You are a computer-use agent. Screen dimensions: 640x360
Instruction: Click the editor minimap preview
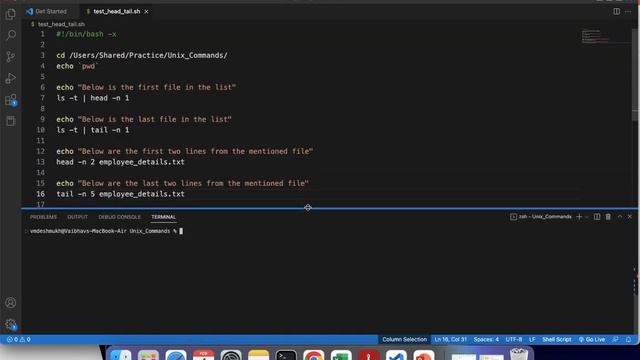point(595,36)
